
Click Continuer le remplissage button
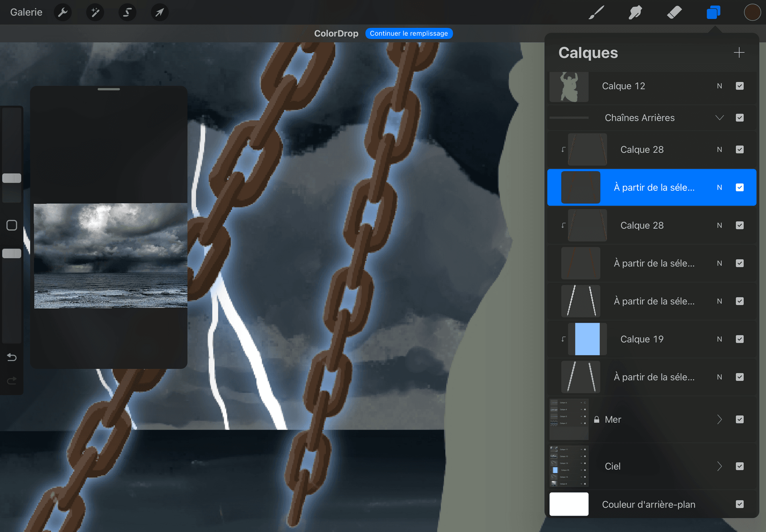pos(409,33)
